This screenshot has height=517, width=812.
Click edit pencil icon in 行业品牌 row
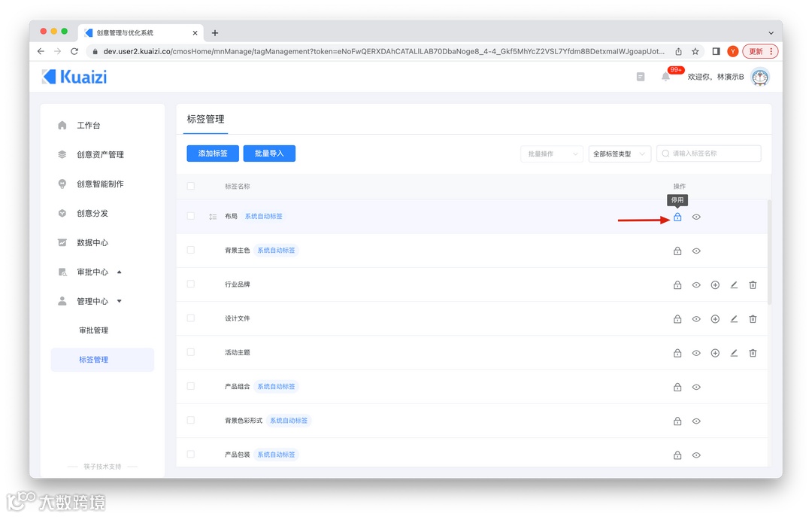pyautogui.click(x=734, y=284)
